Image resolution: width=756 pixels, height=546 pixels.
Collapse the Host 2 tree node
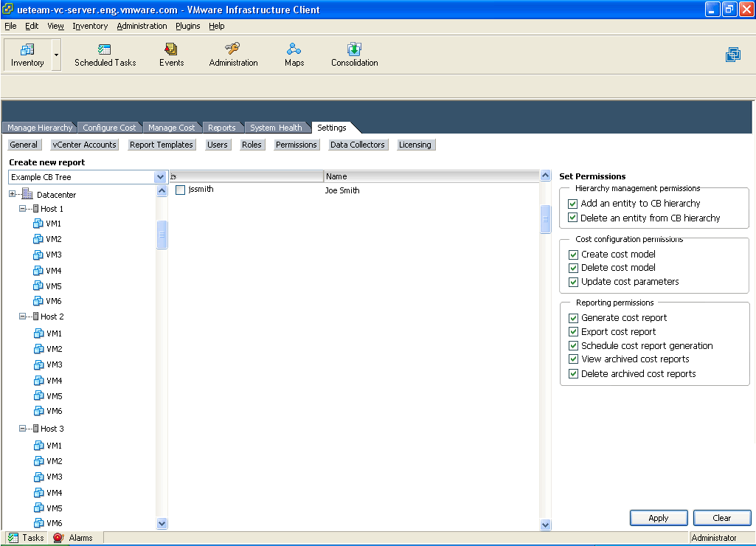point(23,317)
